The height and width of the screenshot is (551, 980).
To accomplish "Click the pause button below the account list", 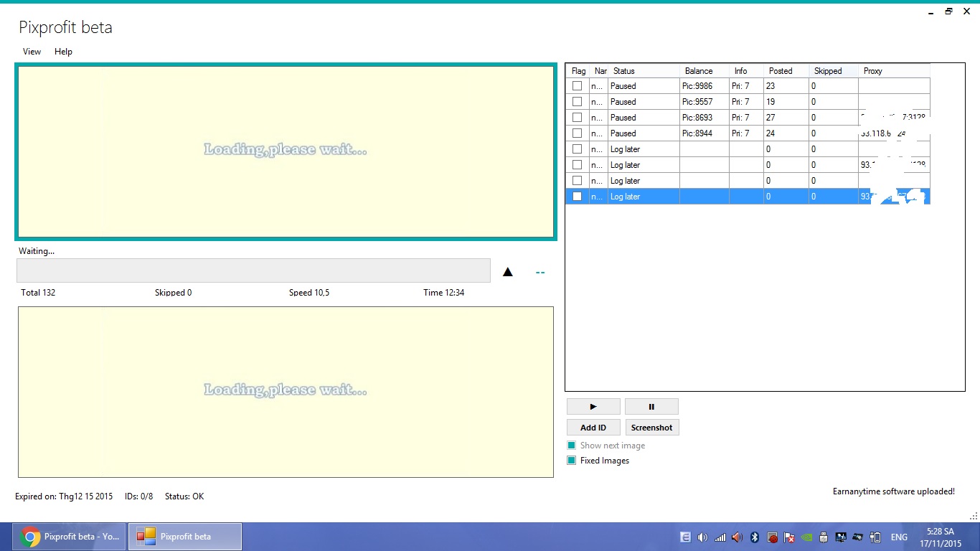I will click(x=651, y=407).
